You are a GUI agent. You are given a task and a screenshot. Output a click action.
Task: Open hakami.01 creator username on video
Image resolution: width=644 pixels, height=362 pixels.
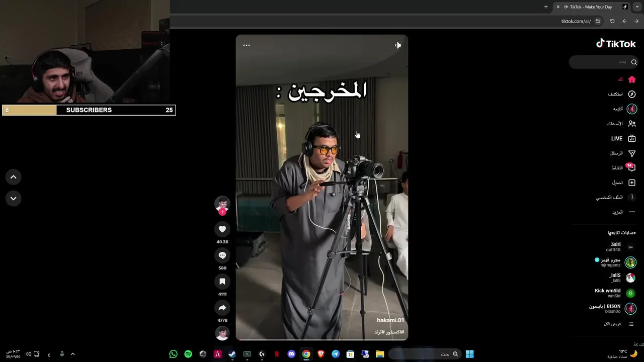click(x=390, y=320)
